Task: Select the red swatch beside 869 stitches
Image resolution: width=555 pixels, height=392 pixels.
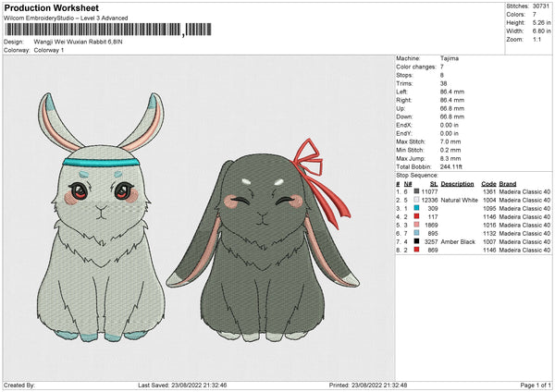Action: click(x=416, y=250)
